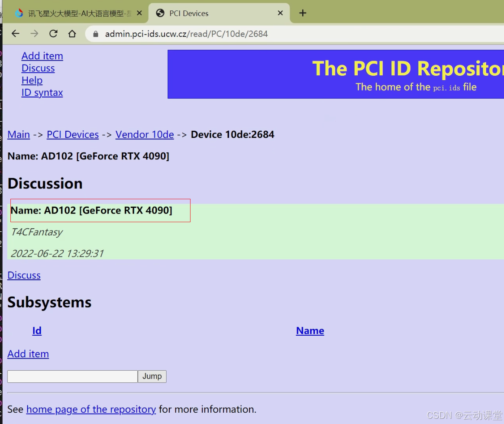Sort subsystems by Name column
This screenshot has width=504, height=424.
[x=310, y=330]
